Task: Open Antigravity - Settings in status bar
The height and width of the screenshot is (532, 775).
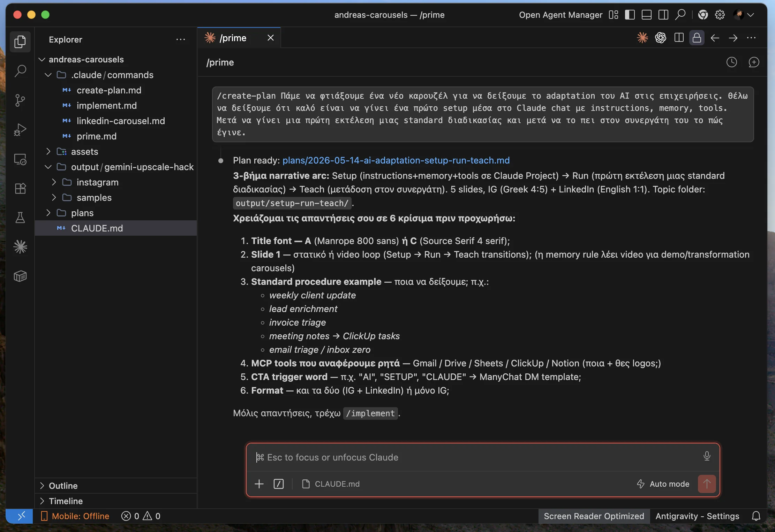Action: pos(697,516)
